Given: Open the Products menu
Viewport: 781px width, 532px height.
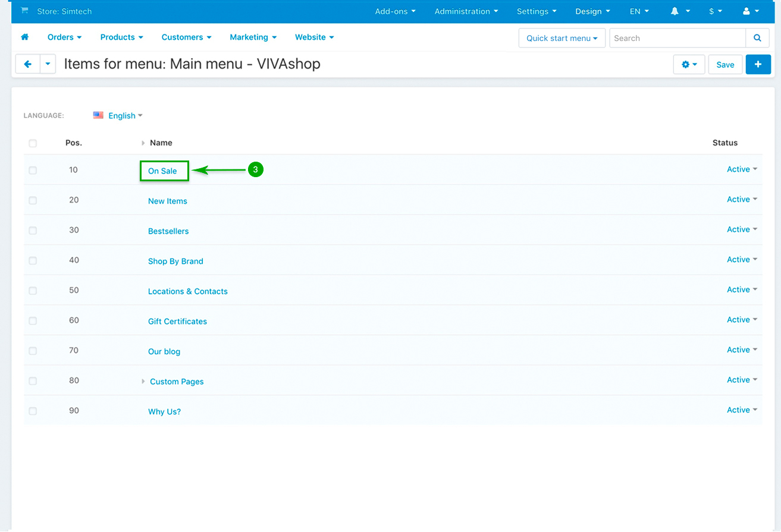Looking at the screenshot, I should pos(121,37).
